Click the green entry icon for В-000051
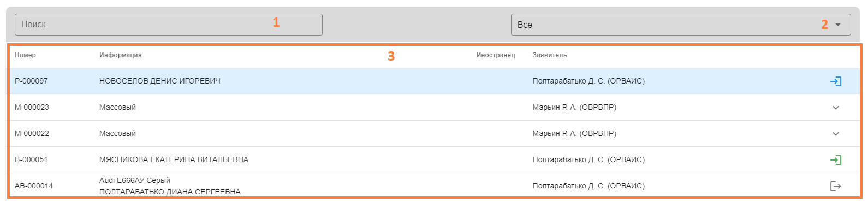Image resolution: width=868 pixels, height=201 pixels. coord(835,160)
